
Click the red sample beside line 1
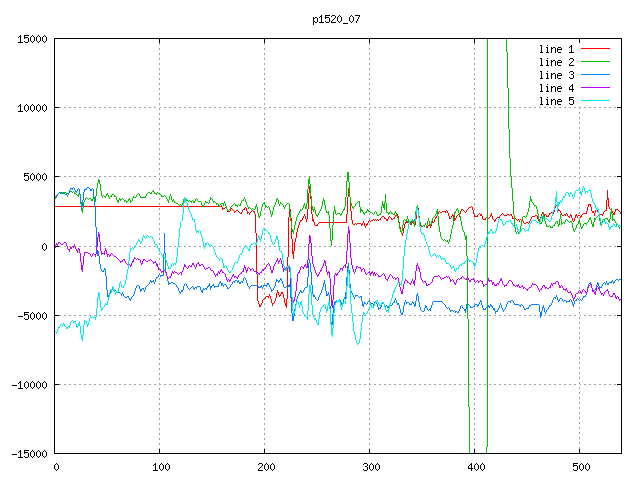coord(596,48)
